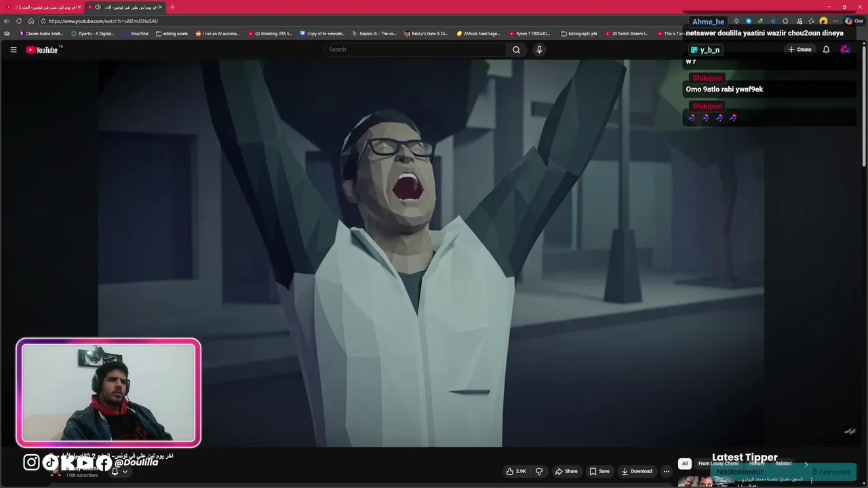Open the Clavier Arabe Intell... bookmark
Image resolution: width=868 pixels, height=488 pixels.
click(41, 33)
